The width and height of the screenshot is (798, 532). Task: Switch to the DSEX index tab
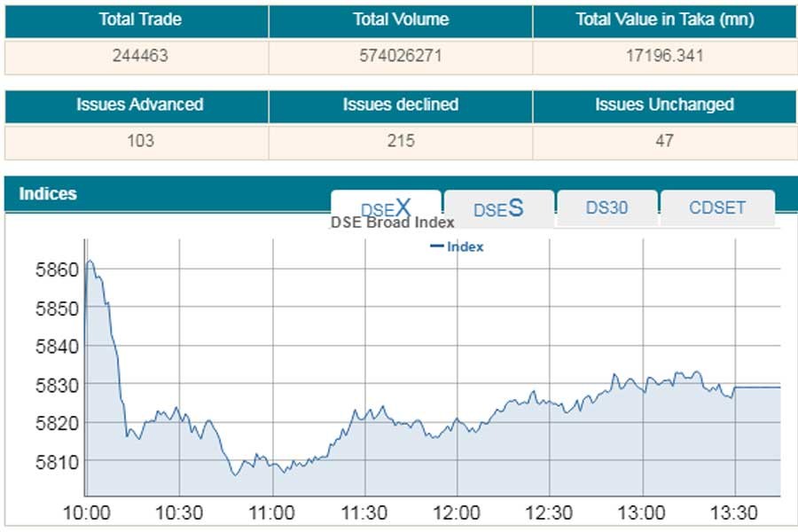tap(386, 207)
